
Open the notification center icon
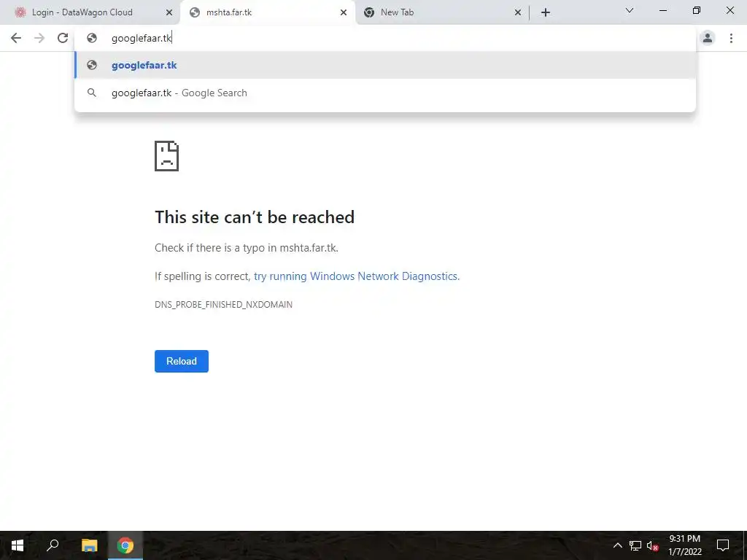[723, 545]
